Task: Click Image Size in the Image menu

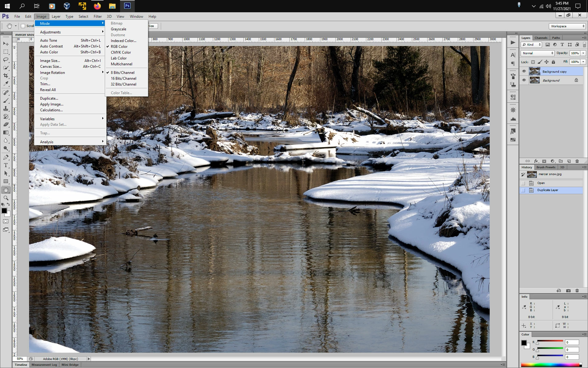Action: pyautogui.click(x=50, y=61)
